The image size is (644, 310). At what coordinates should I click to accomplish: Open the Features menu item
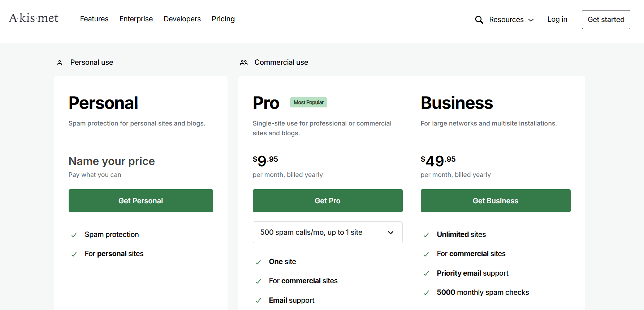[x=94, y=19]
